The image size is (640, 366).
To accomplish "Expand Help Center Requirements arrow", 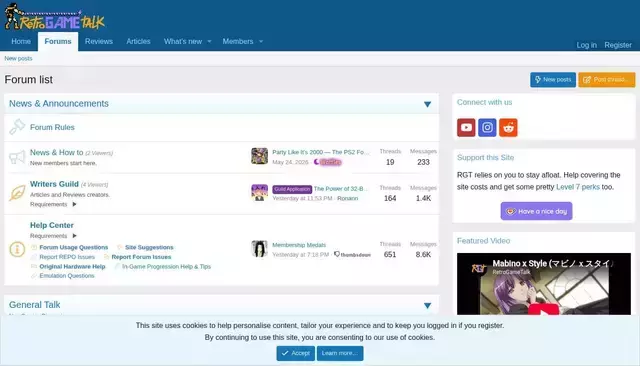I will click(x=74, y=236).
